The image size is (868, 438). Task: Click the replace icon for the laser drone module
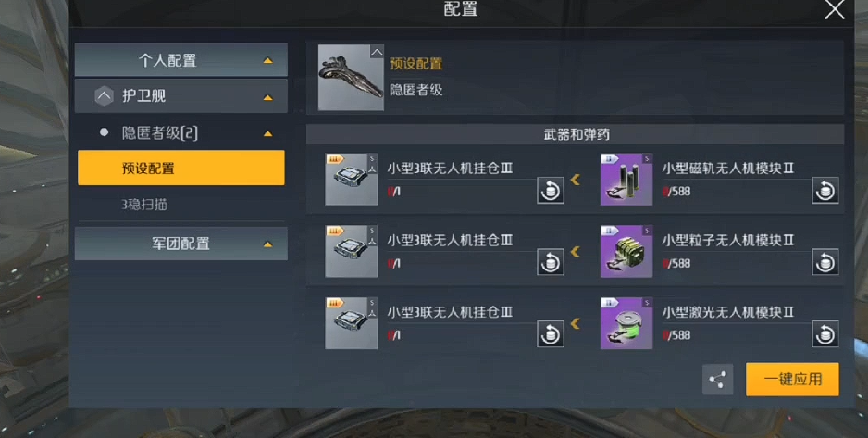point(825,334)
